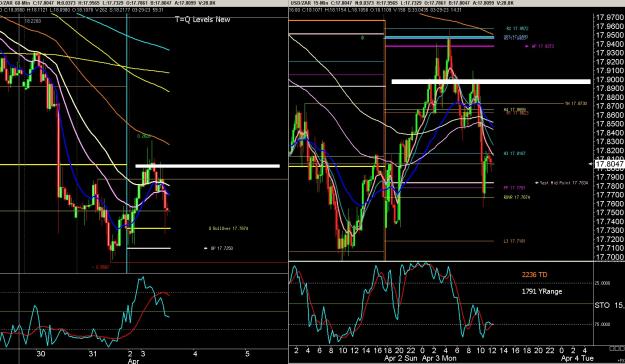Screen dimensions: 625x364
Task: Select the current price tag 17.8047
Action: 610,164
